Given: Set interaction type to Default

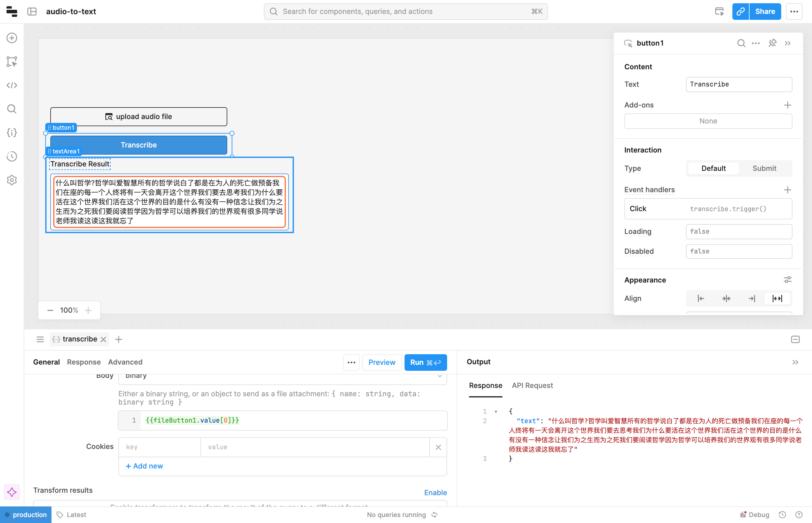Looking at the screenshot, I should 713,169.
